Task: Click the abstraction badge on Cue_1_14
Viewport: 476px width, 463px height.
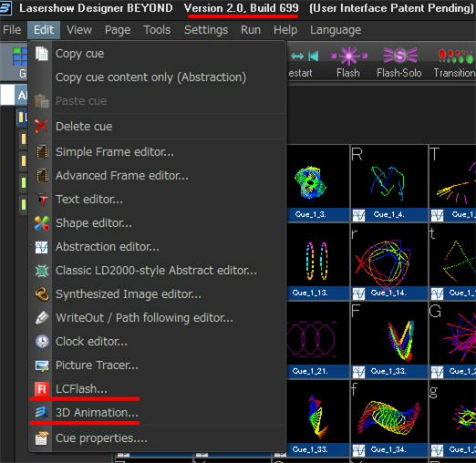Action: 358,293
